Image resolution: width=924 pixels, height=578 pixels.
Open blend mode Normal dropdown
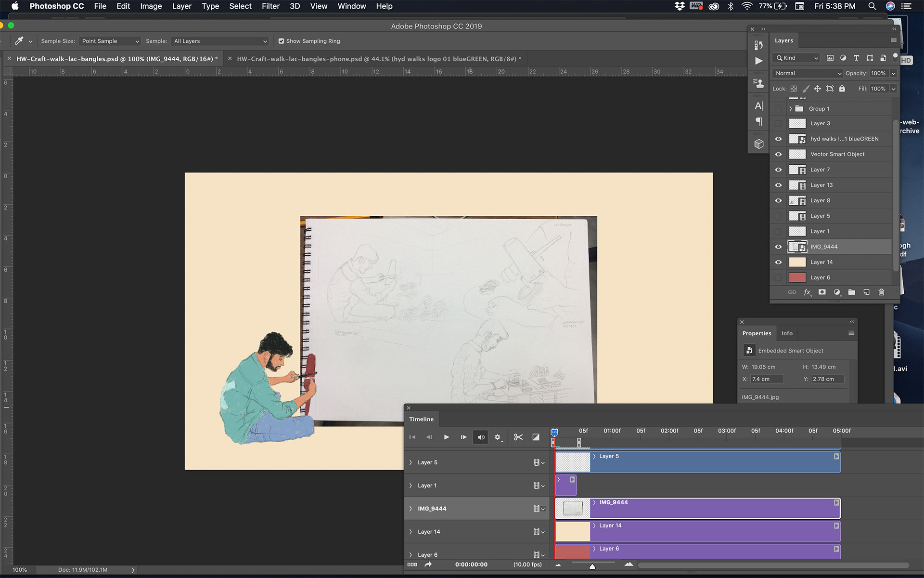(808, 73)
